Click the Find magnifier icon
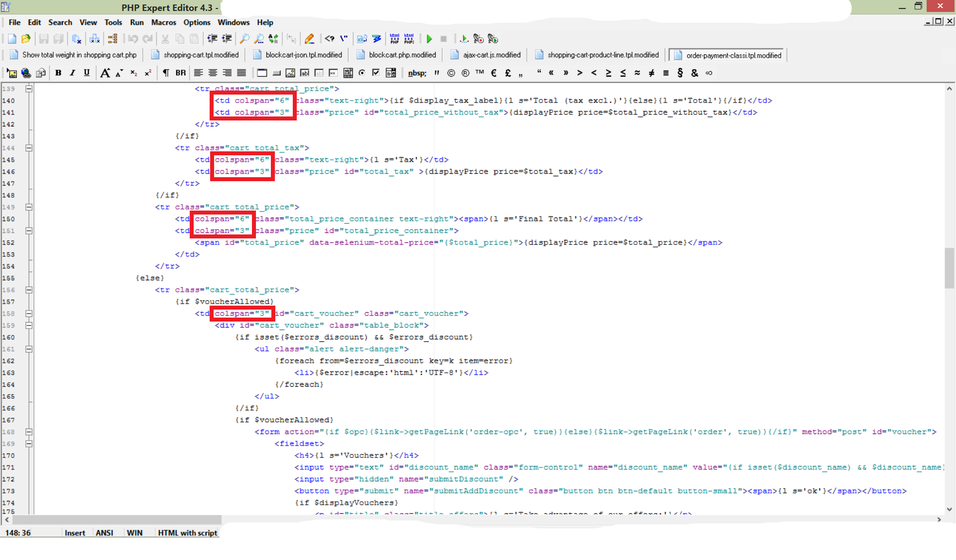The image size is (956, 560). pos(244,39)
